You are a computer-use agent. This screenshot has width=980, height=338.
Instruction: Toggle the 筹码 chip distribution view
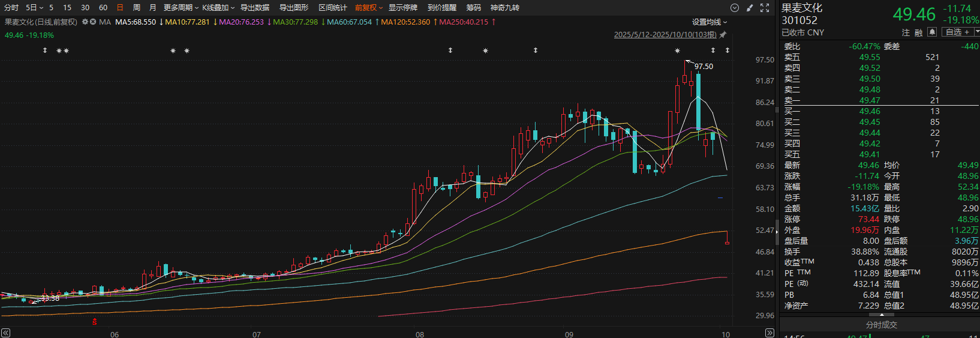(x=474, y=8)
